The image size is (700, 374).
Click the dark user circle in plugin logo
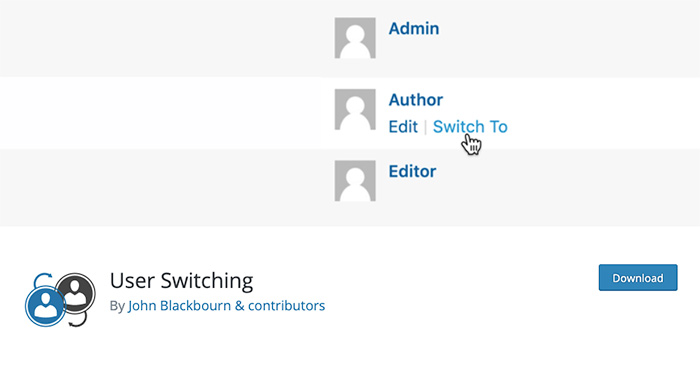click(x=76, y=292)
